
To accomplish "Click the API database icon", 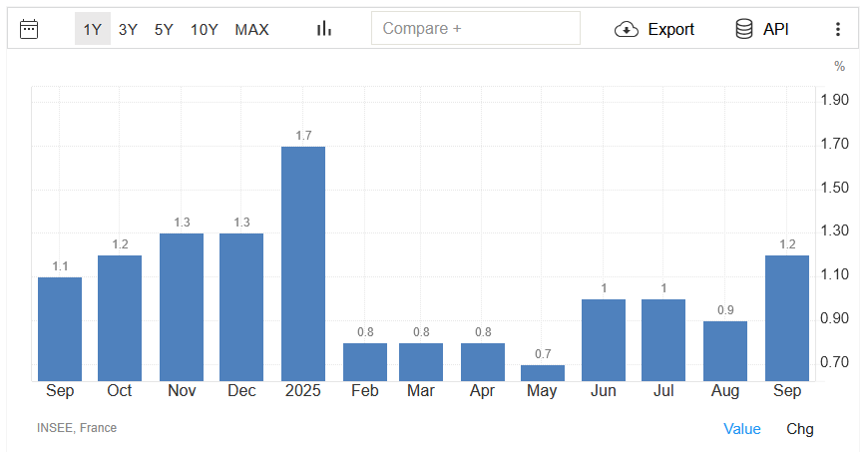I will (744, 29).
